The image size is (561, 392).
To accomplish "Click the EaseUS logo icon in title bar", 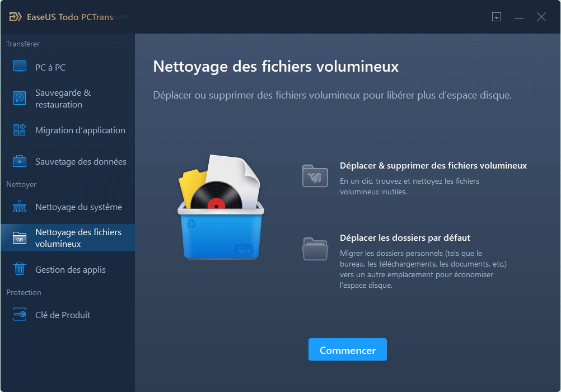I will tap(15, 17).
